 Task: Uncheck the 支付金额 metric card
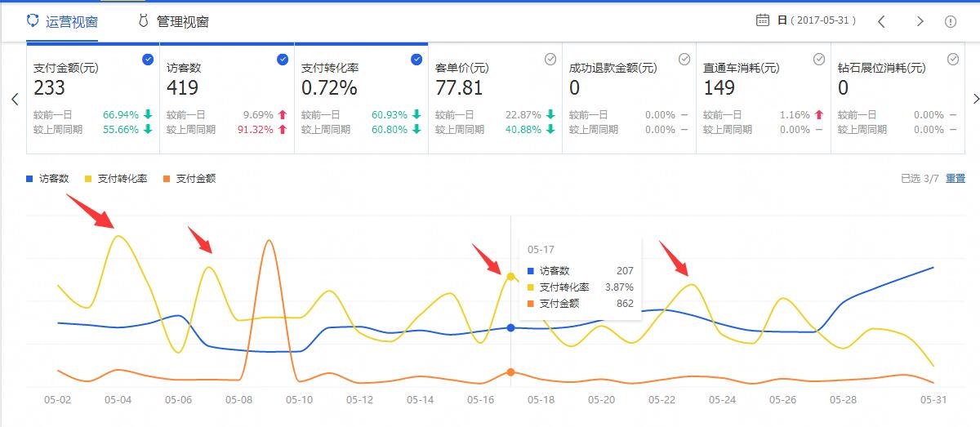(148, 59)
